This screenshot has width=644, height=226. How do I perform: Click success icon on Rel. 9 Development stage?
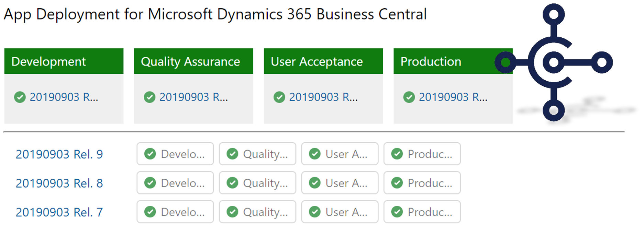[150, 154]
